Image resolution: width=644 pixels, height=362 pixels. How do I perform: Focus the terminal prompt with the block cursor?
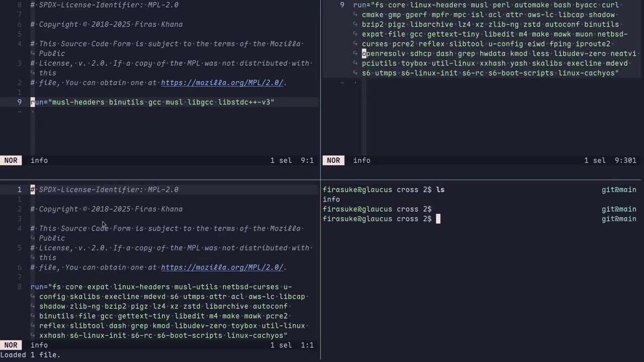click(438, 219)
